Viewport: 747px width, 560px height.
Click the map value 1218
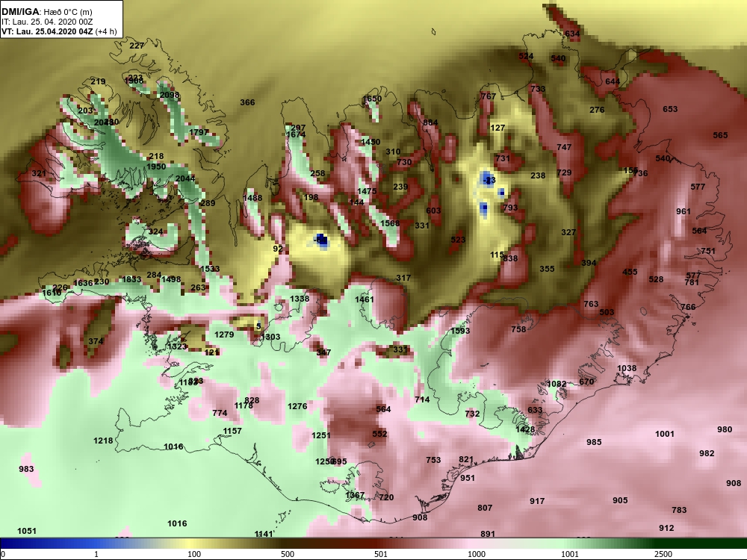point(103,441)
